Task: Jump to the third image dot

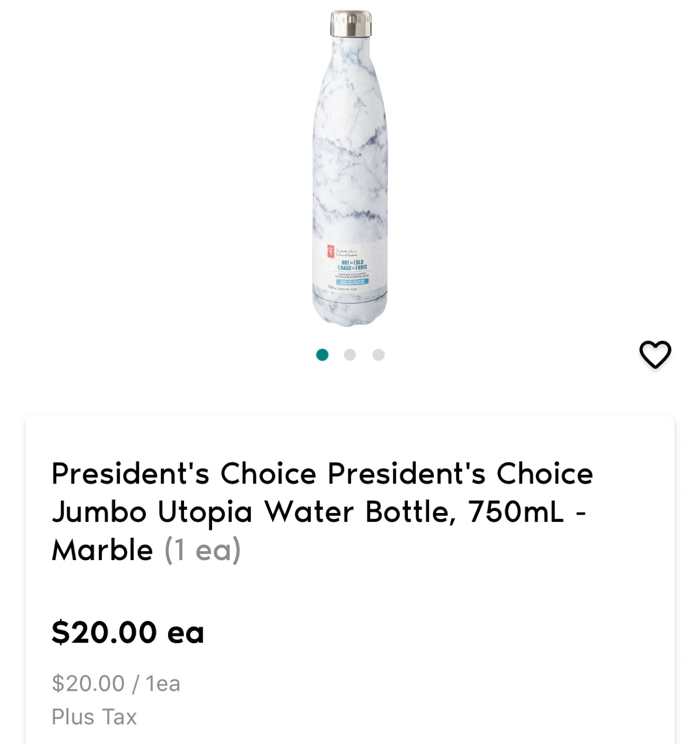Action: pyautogui.click(x=378, y=355)
